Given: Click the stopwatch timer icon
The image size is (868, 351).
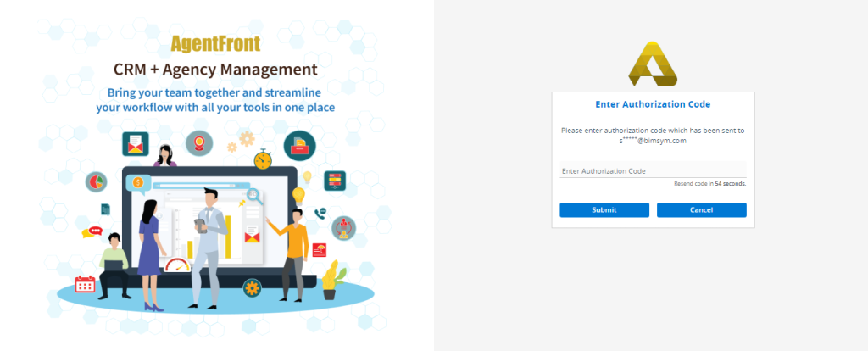Looking at the screenshot, I should [264, 159].
